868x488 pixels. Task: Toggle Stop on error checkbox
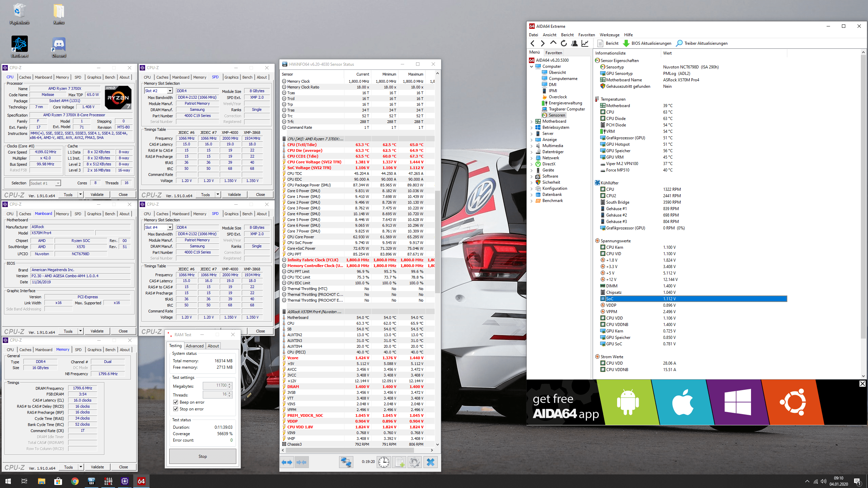click(x=176, y=409)
